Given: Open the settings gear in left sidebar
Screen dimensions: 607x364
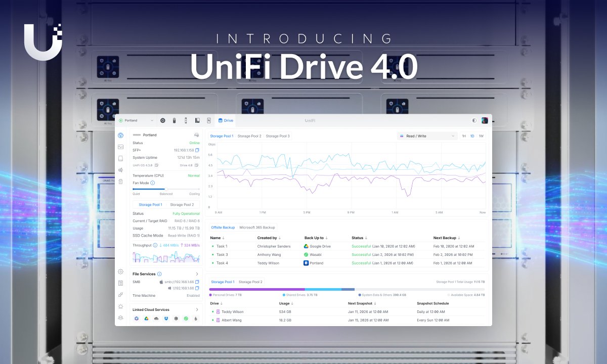Looking at the screenshot, I should point(120,271).
